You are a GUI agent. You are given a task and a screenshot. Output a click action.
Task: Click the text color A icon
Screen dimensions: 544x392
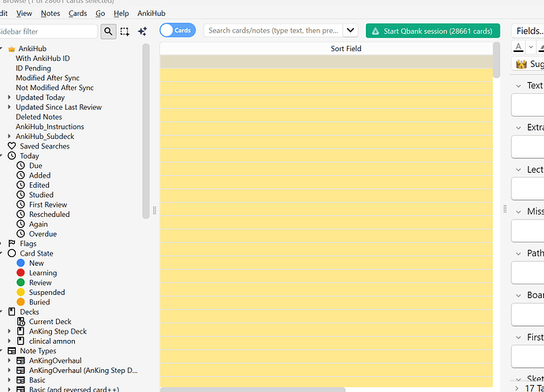point(518,47)
